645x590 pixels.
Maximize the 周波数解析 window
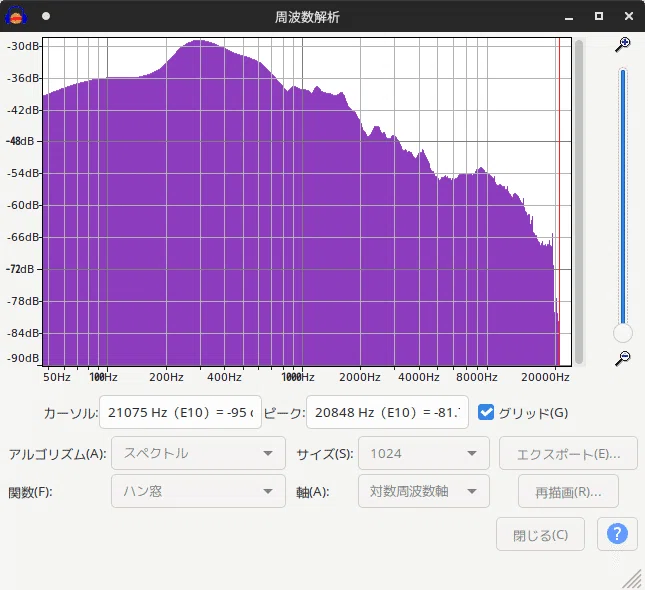coord(599,16)
